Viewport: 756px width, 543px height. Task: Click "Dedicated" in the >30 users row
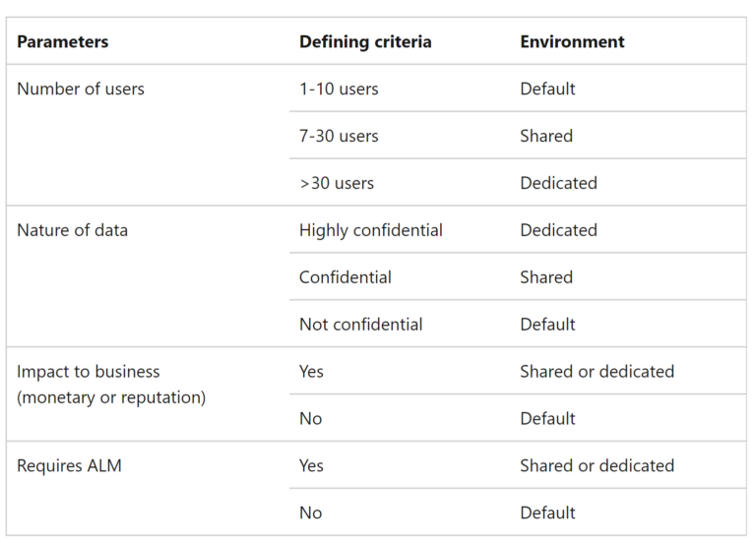[558, 183]
